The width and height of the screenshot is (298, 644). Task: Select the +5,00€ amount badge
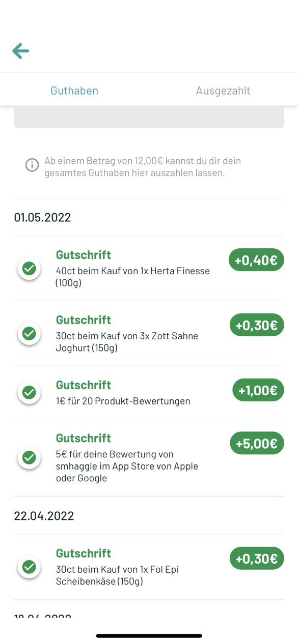pyautogui.click(x=257, y=443)
